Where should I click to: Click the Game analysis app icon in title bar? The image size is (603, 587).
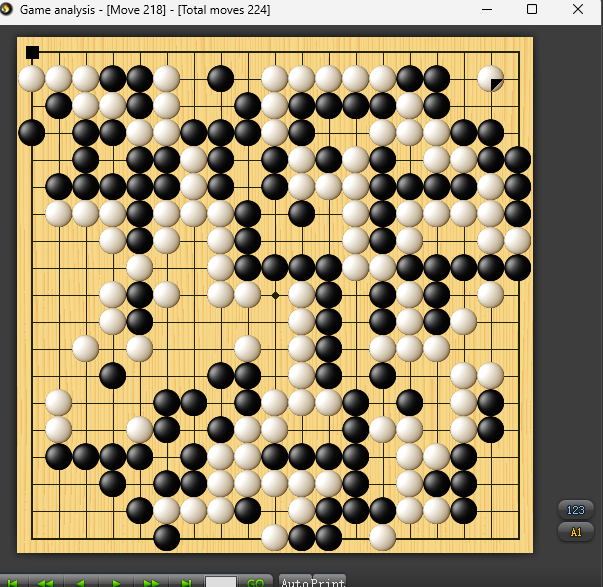pos(9,10)
